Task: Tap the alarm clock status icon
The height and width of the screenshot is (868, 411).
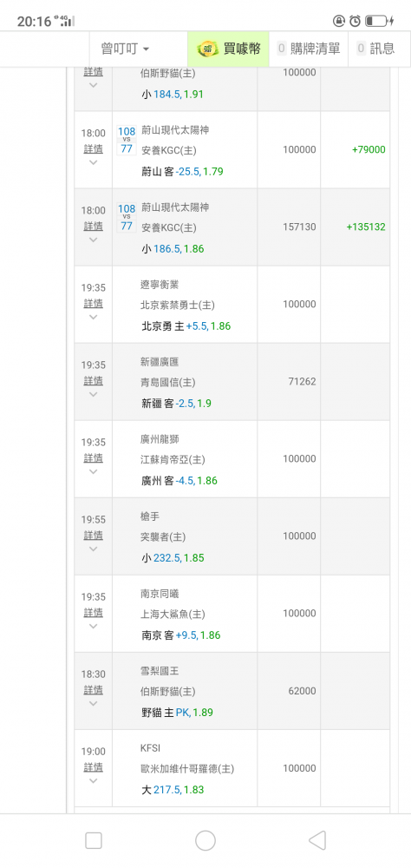Action: click(355, 21)
